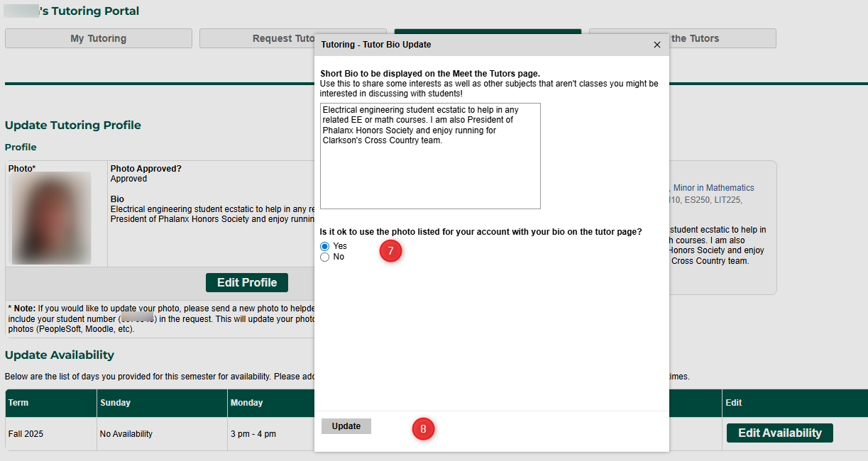Select the Yes radio button for photo use

tap(325, 246)
